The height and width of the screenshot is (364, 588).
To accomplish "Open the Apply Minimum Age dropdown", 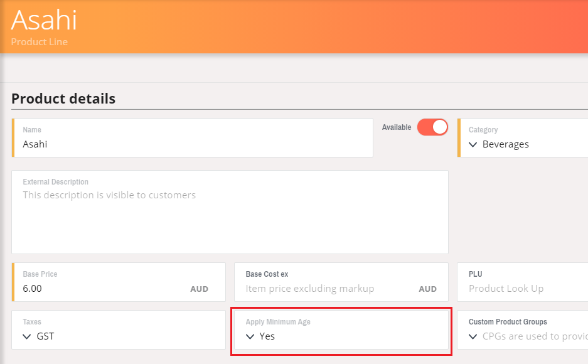I will click(341, 330).
